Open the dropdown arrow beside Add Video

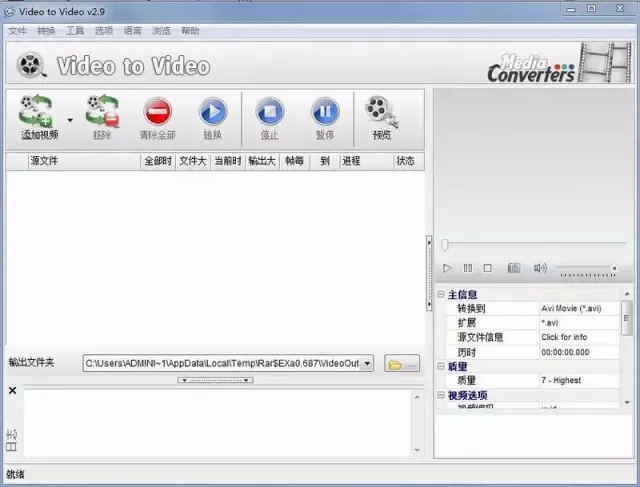[x=70, y=118]
